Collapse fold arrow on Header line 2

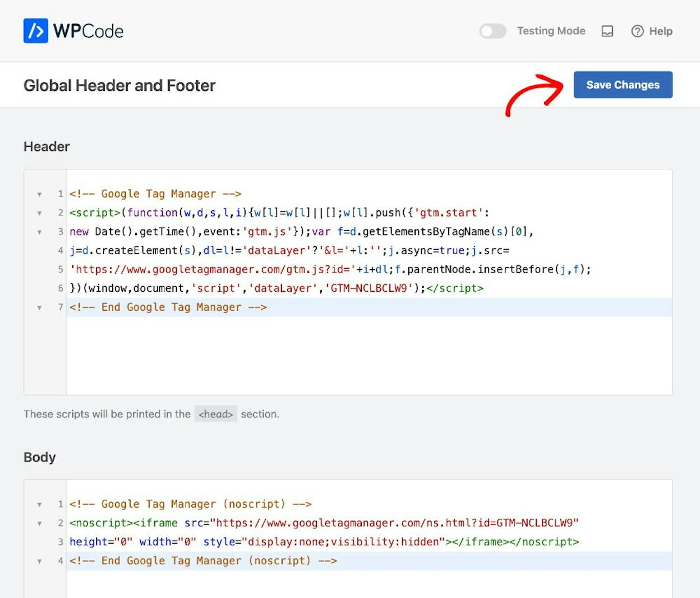pyautogui.click(x=39, y=213)
